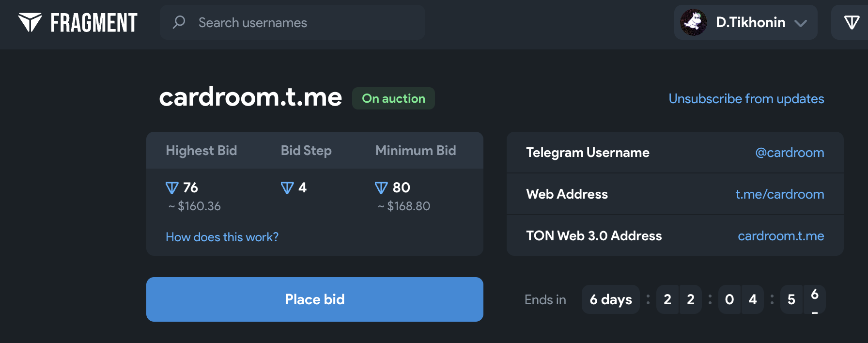Image resolution: width=868 pixels, height=343 pixels.
Task: Open the @cardroom Telegram username link
Action: pyautogui.click(x=790, y=153)
